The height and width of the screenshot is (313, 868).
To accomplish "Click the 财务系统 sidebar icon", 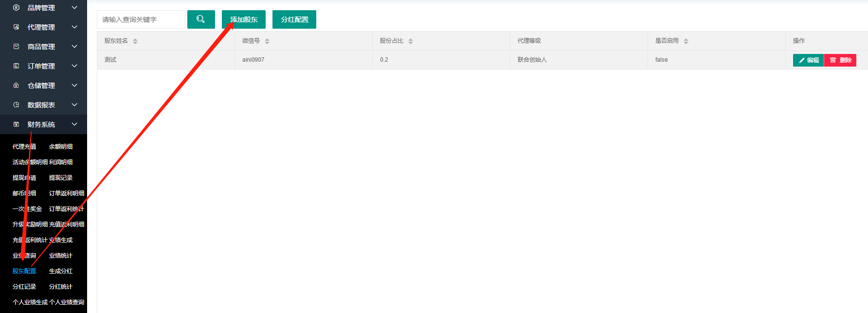I will (16, 124).
